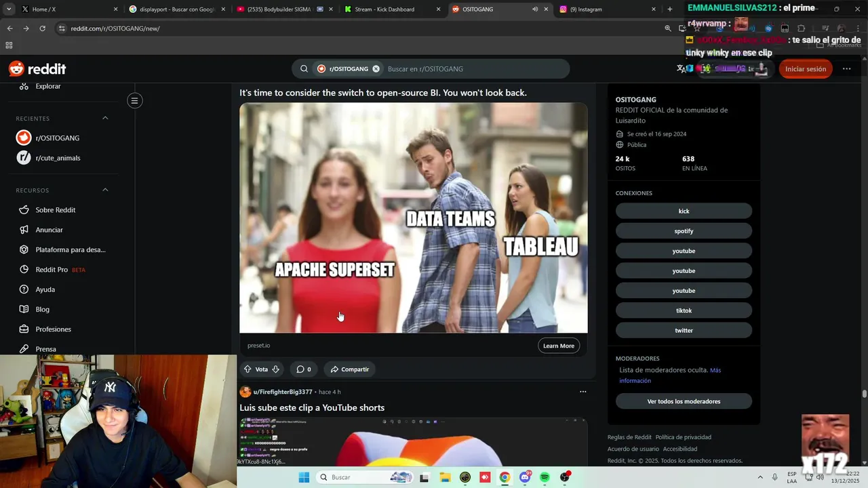Open Accesibilidad footer link
Viewport: 868px width, 488px height.
click(x=680, y=449)
